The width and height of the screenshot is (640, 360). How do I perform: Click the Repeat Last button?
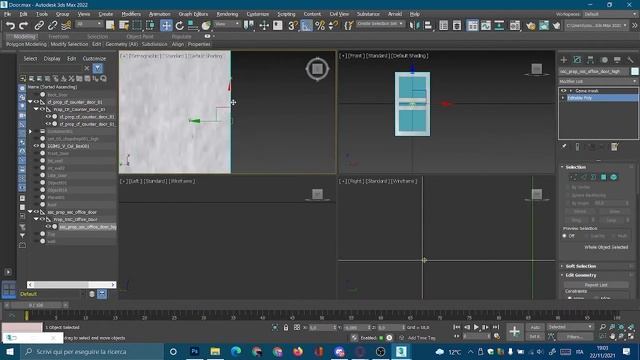[596, 284]
